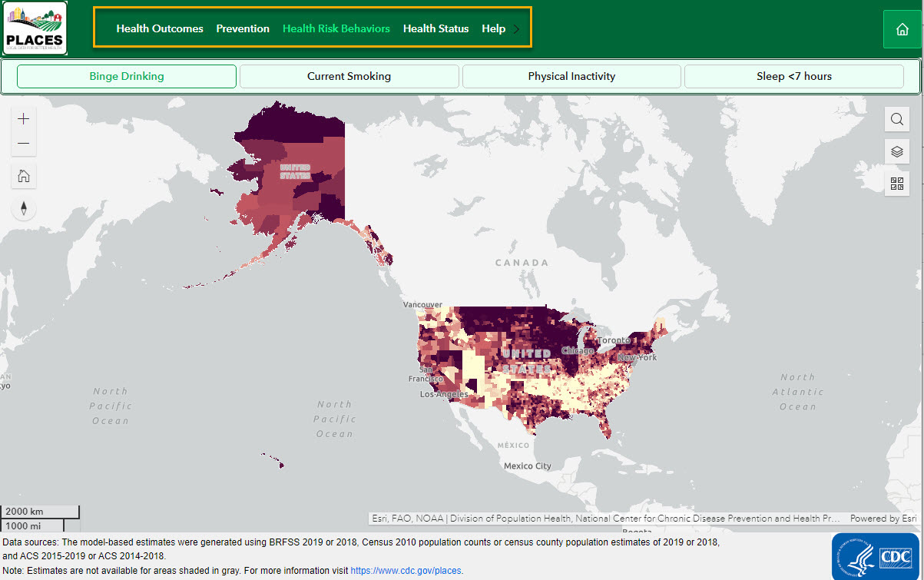Follow the cdc.gov/places link
The image size is (924, 580).
point(405,570)
